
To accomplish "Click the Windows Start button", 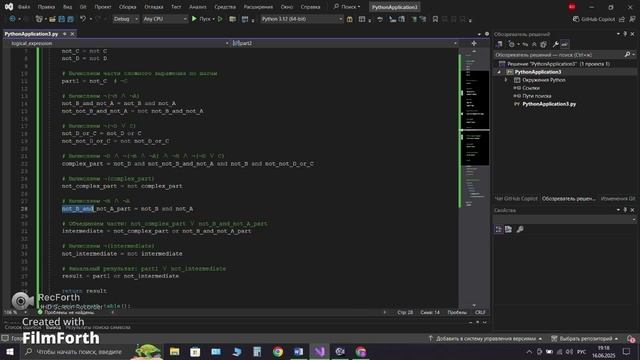I will 9,351.
